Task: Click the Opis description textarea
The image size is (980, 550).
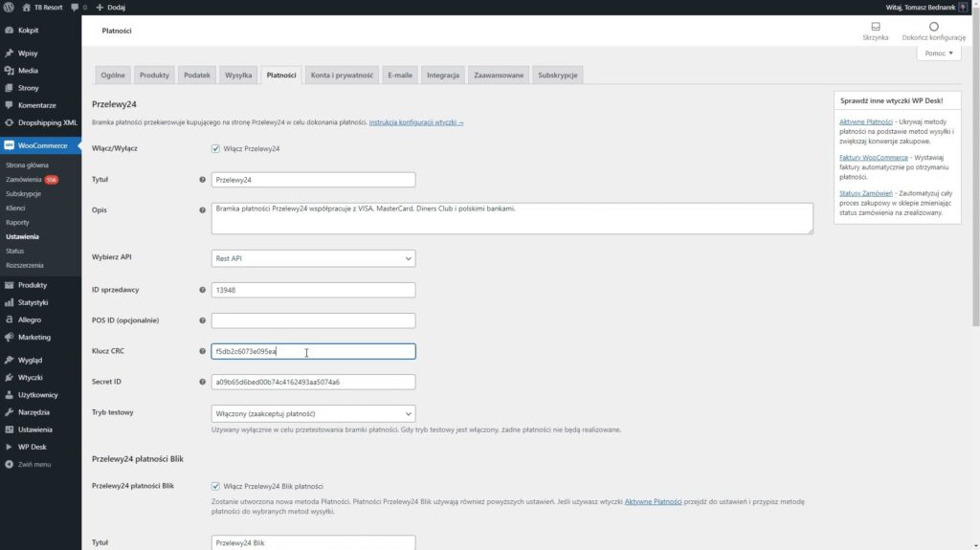Action: tap(512, 218)
